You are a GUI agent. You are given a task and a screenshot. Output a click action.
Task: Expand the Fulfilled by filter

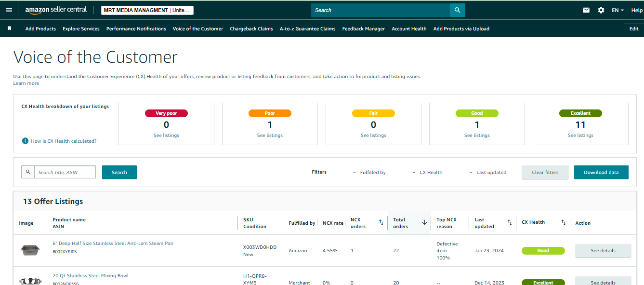click(369, 172)
